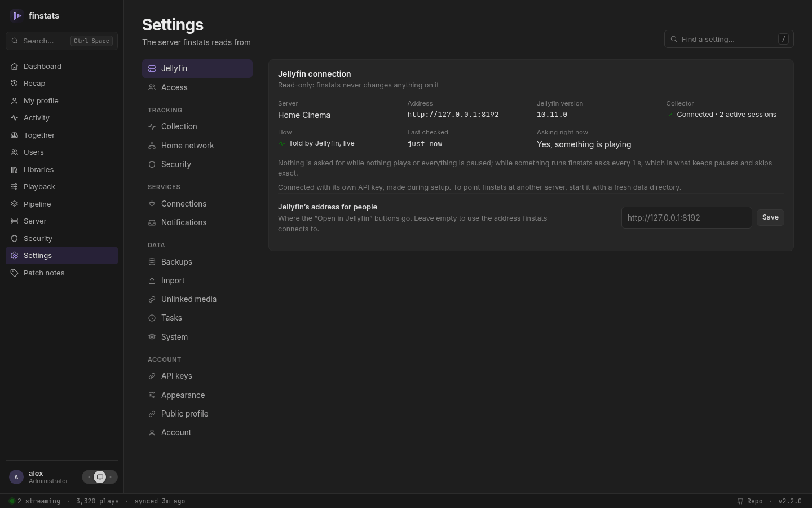812x508 pixels.
Task: Select the Settings item in main sidebar
Action: 61,255
